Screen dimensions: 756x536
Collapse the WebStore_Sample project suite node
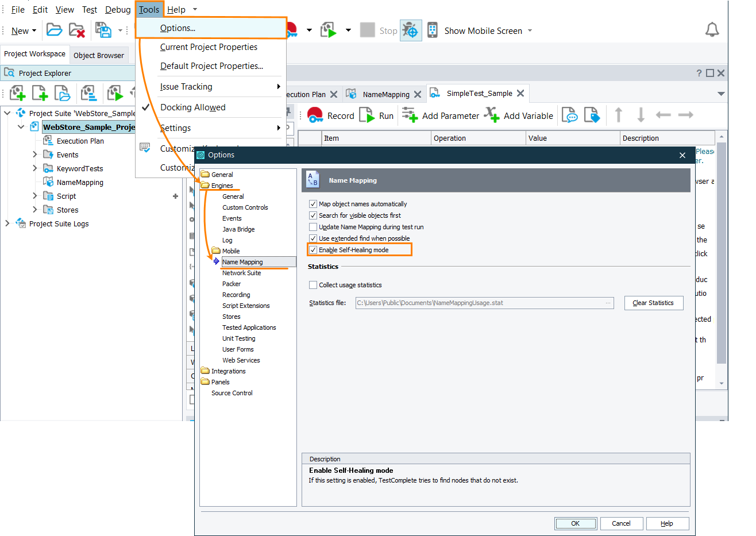[x=7, y=113]
